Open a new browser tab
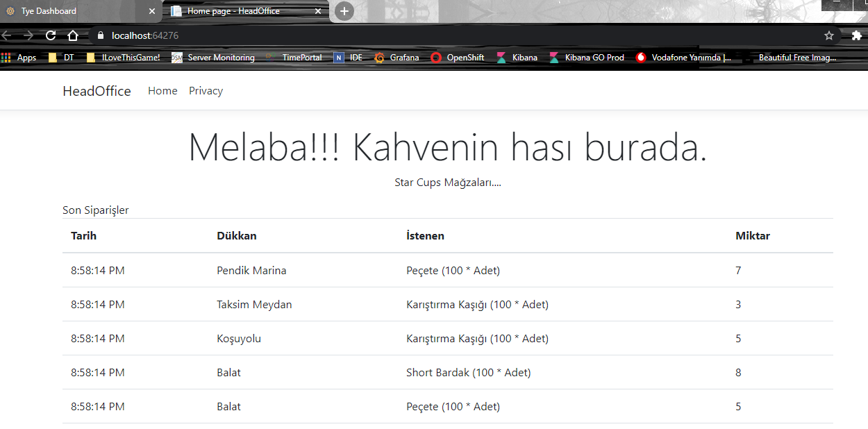868x429 pixels. pos(344,11)
